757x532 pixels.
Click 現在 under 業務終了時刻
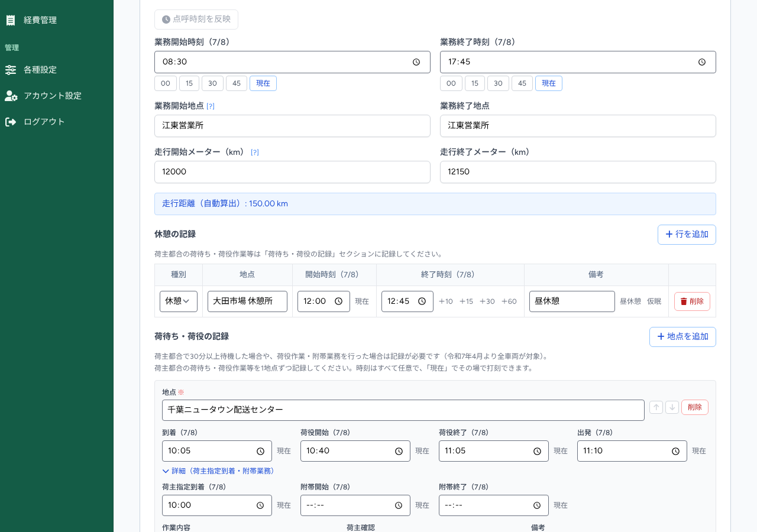(549, 83)
